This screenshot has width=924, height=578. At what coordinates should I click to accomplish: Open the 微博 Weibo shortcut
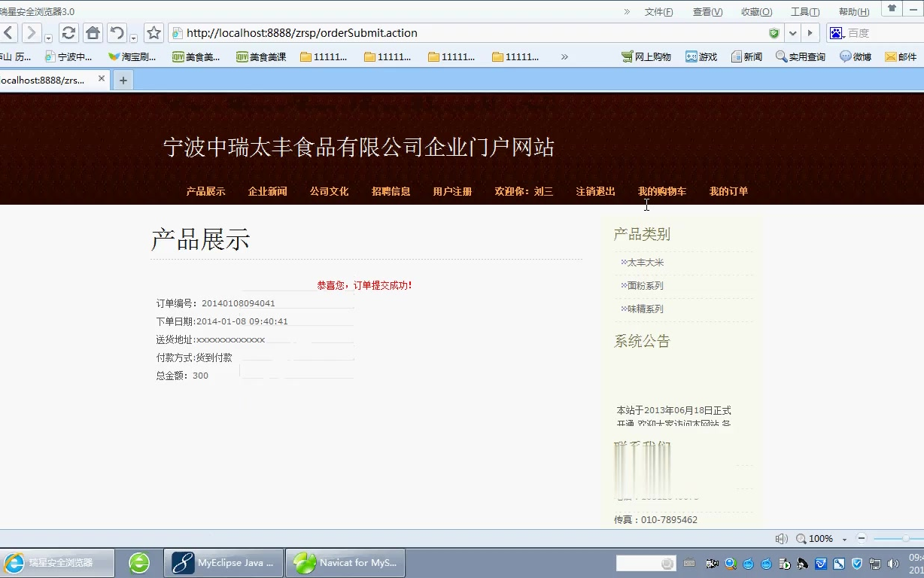(x=855, y=56)
